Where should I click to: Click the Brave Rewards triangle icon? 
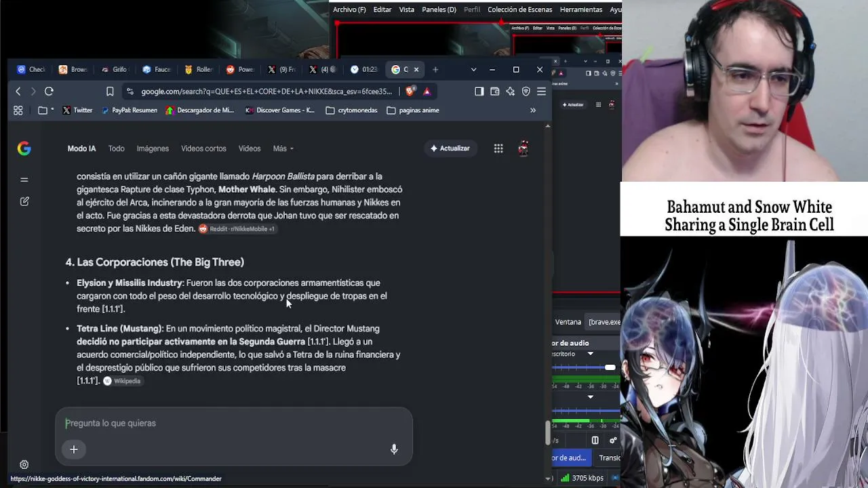tap(427, 91)
